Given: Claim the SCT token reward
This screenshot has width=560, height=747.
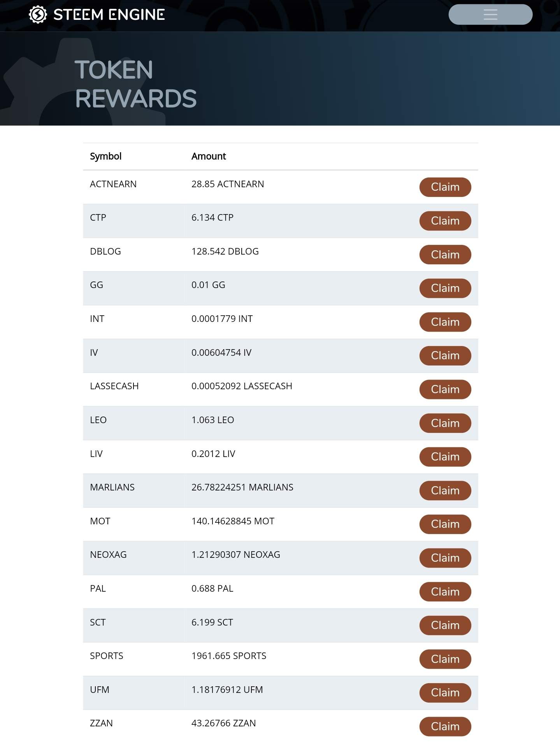Looking at the screenshot, I should pos(445,626).
